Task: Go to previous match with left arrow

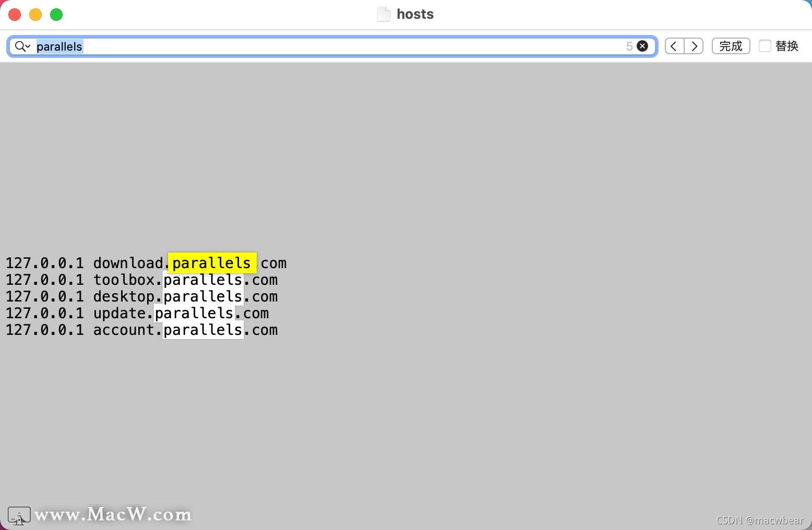Action: click(674, 46)
